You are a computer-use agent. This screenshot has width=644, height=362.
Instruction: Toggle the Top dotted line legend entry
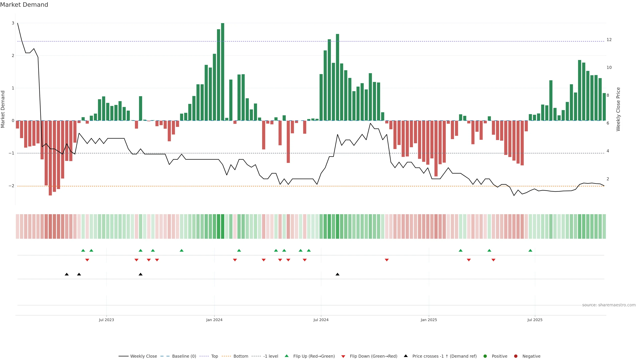coord(214,356)
